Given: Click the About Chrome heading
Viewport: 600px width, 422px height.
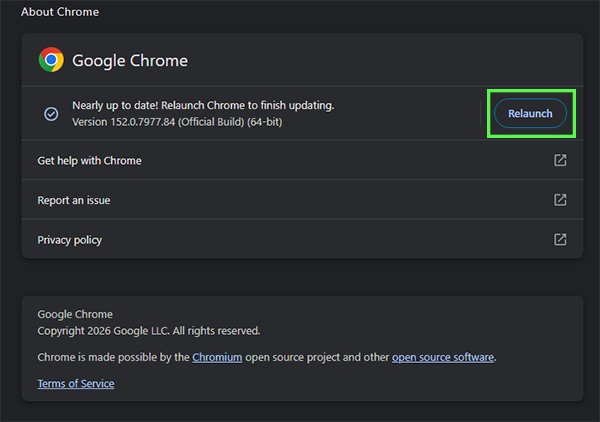Looking at the screenshot, I should point(60,12).
